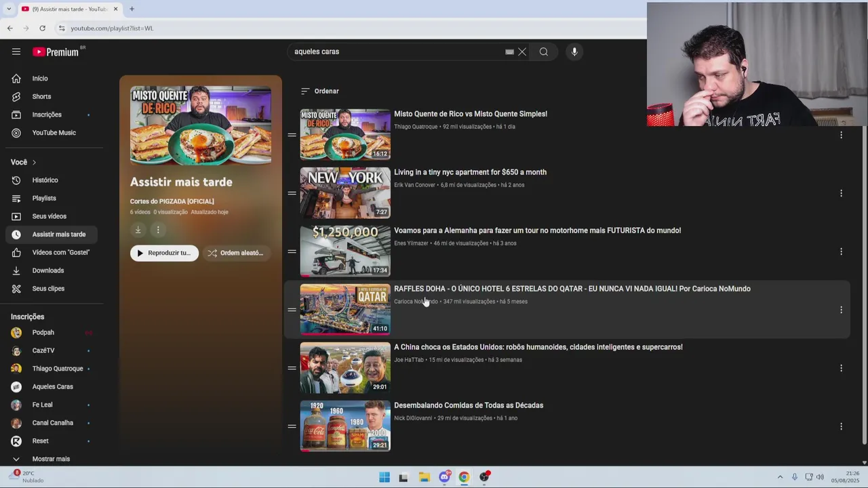The image size is (868, 488).
Task: Reload the page with refresh icon
Action: point(42,28)
